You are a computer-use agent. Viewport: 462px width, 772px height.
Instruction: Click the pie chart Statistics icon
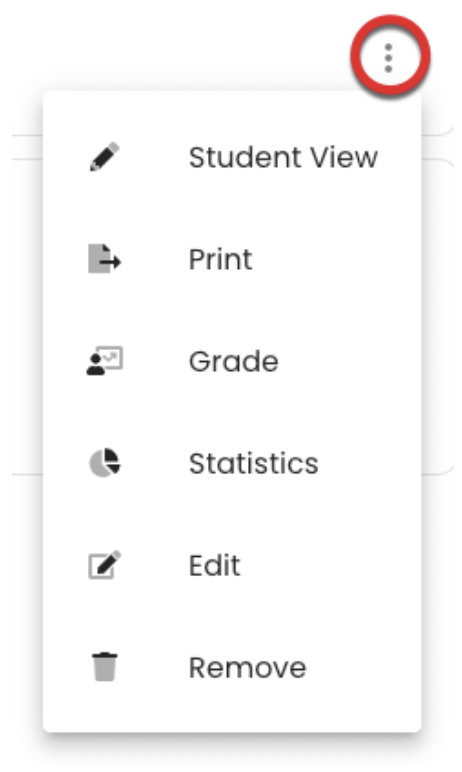(104, 463)
